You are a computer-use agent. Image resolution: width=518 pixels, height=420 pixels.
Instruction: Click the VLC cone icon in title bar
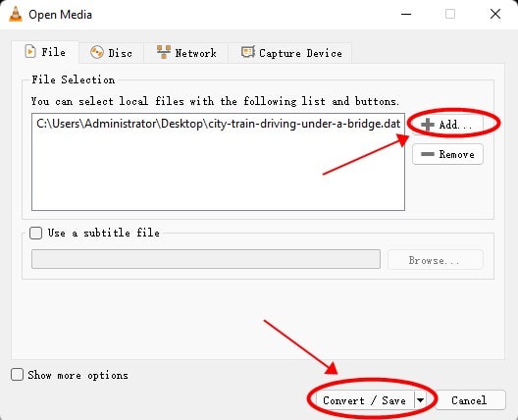tap(15, 14)
